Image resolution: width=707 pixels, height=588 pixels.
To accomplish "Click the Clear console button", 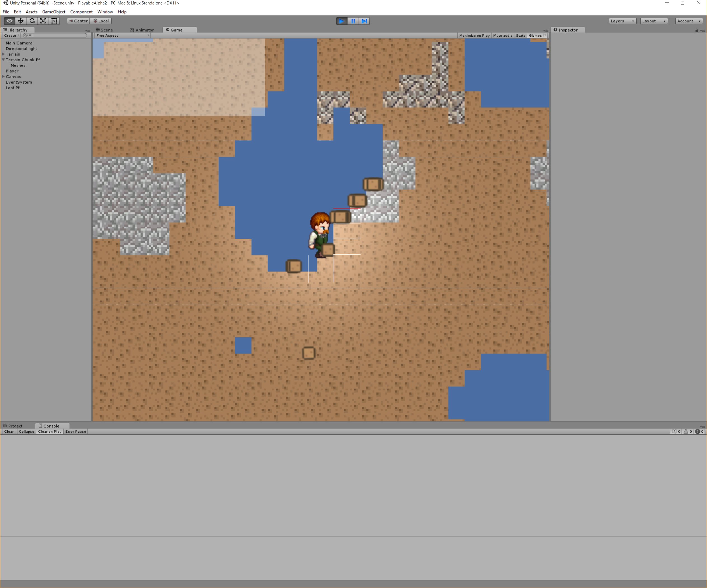I will (9, 432).
